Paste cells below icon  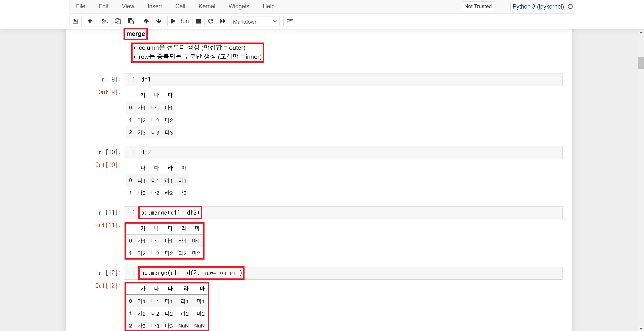[131, 21]
